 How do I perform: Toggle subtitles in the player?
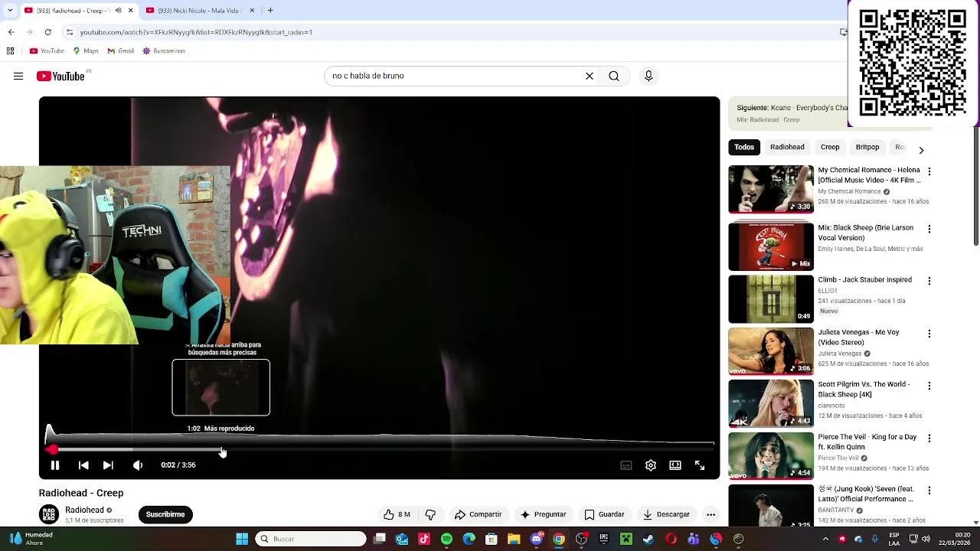(x=626, y=465)
